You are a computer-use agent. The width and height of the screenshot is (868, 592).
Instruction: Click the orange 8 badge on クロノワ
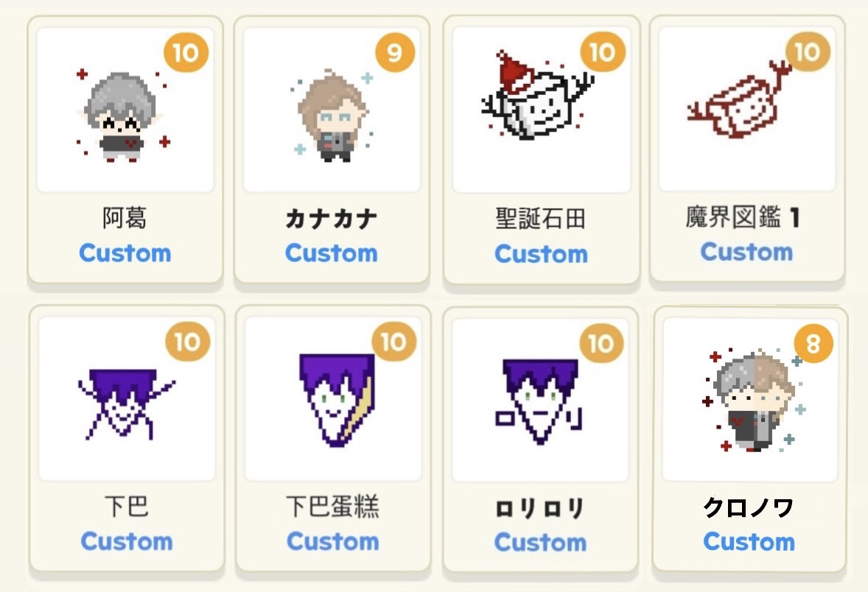click(x=813, y=344)
